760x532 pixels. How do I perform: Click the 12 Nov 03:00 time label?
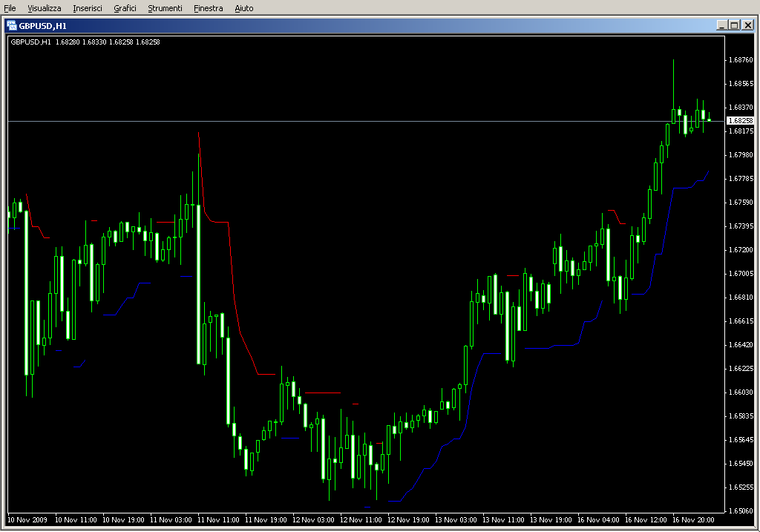tap(313, 520)
